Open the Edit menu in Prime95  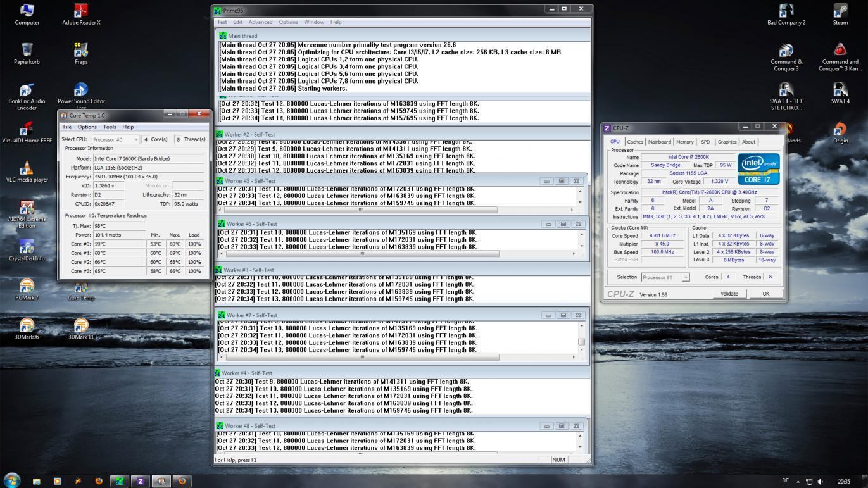coord(237,22)
